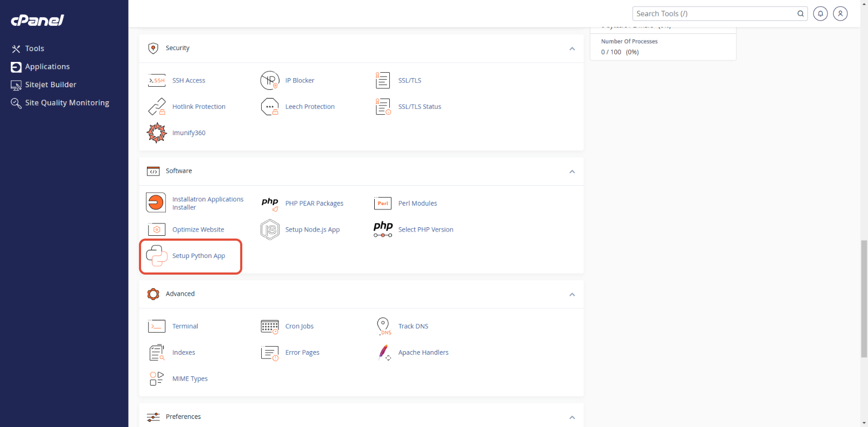Viewport: 868px width, 427px height.
Task: Open the Indexes icon
Action: click(157, 353)
